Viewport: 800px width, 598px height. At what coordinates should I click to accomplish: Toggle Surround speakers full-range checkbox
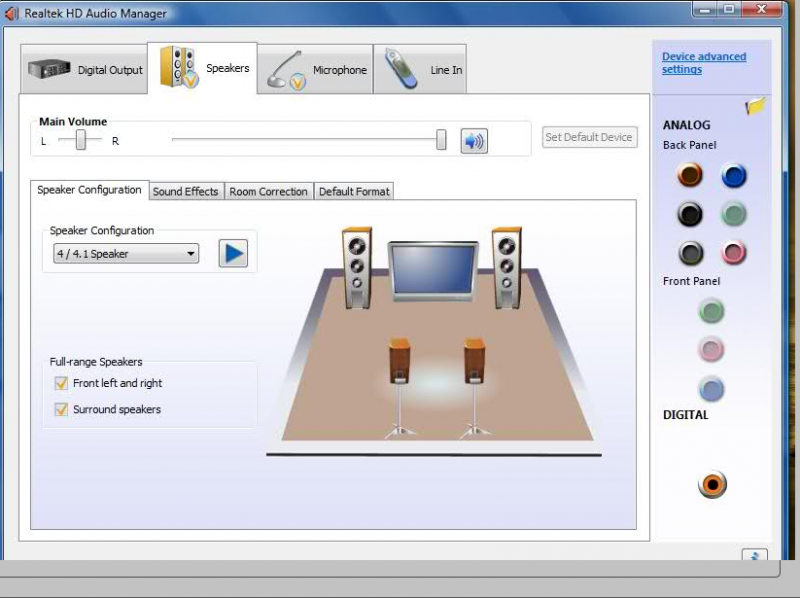pyautogui.click(x=61, y=409)
